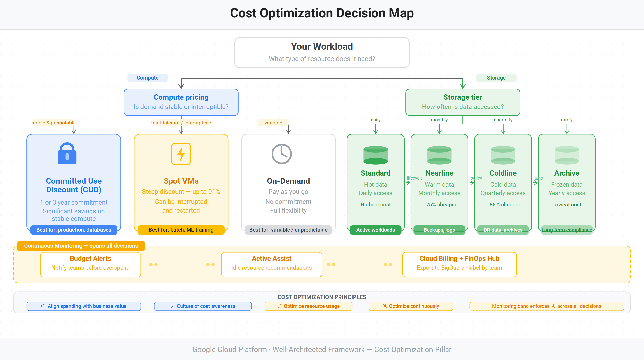Click the Compute branch label
This screenshot has width=644, height=360.
(x=148, y=78)
